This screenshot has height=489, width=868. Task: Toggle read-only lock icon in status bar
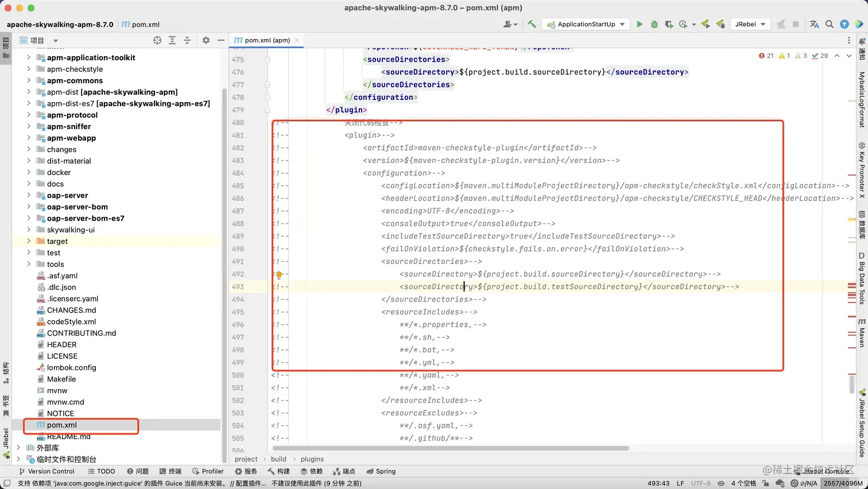click(x=765, y=483)
